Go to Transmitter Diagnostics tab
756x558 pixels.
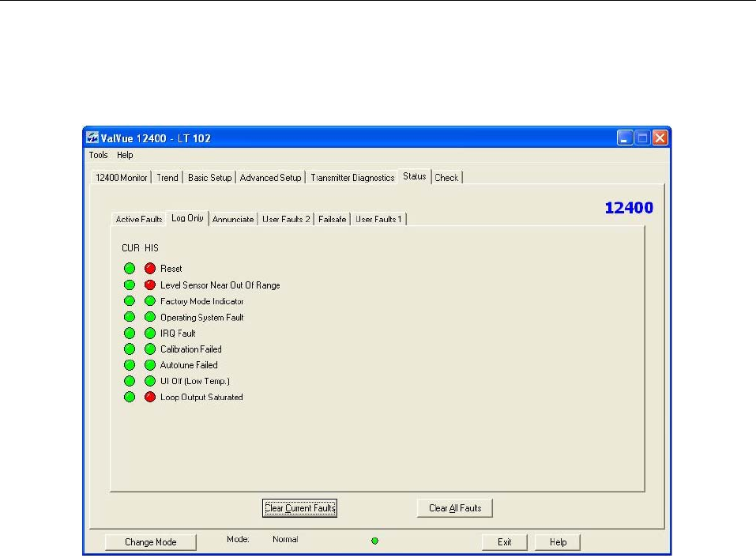click(x=352, y=178)
